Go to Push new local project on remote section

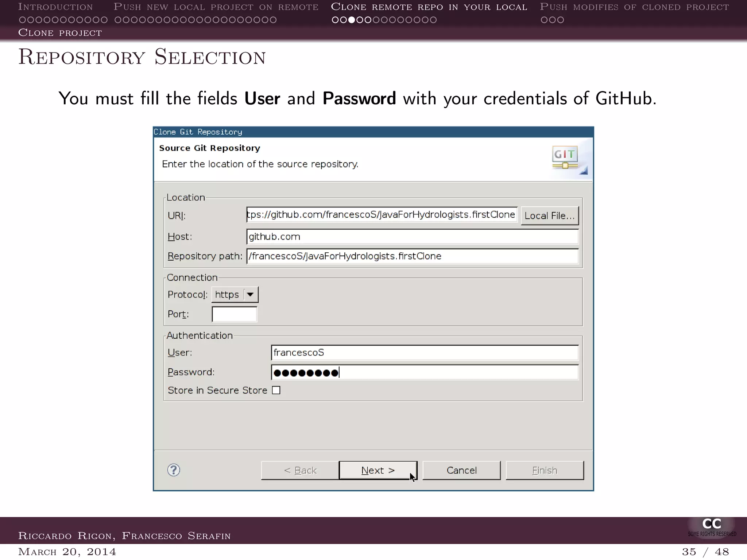pos(216,7)
